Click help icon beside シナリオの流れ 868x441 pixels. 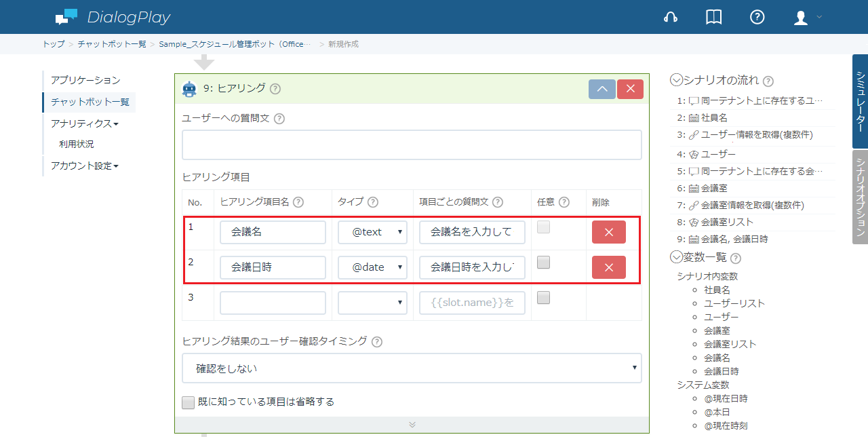[x=768, y=81]
